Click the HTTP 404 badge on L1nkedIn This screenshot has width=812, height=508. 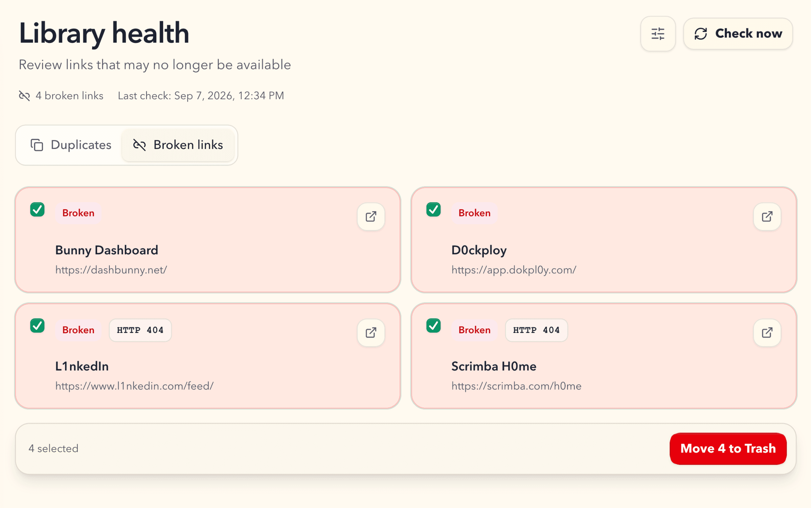point(140,330)
